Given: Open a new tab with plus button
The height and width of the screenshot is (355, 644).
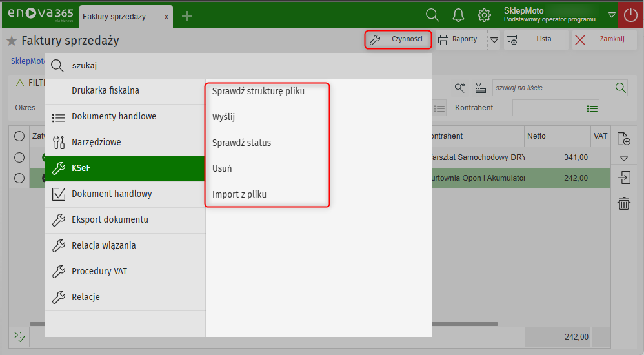Looking at the screenshot, I should pos(187,16).
